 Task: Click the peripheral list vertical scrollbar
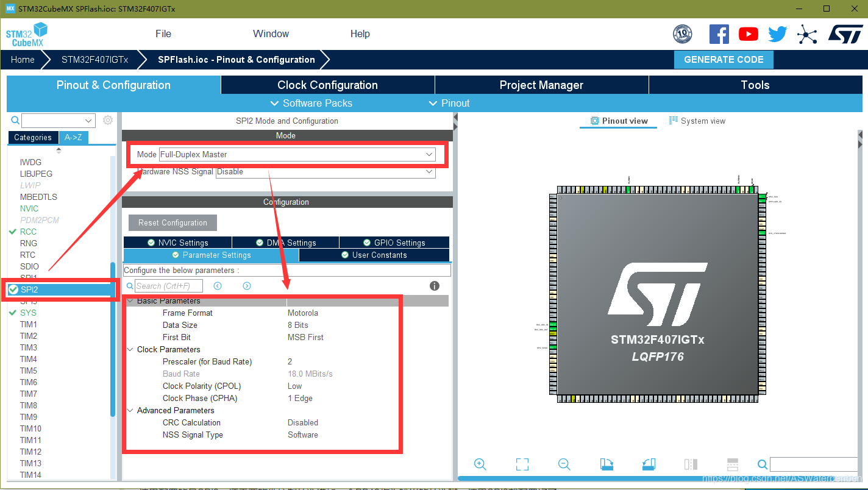point(113,339)
